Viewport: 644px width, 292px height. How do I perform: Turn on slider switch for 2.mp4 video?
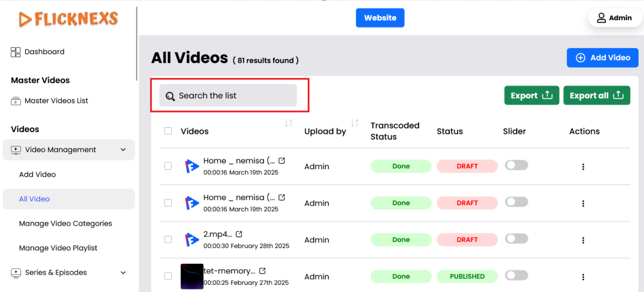click(516, 239)
